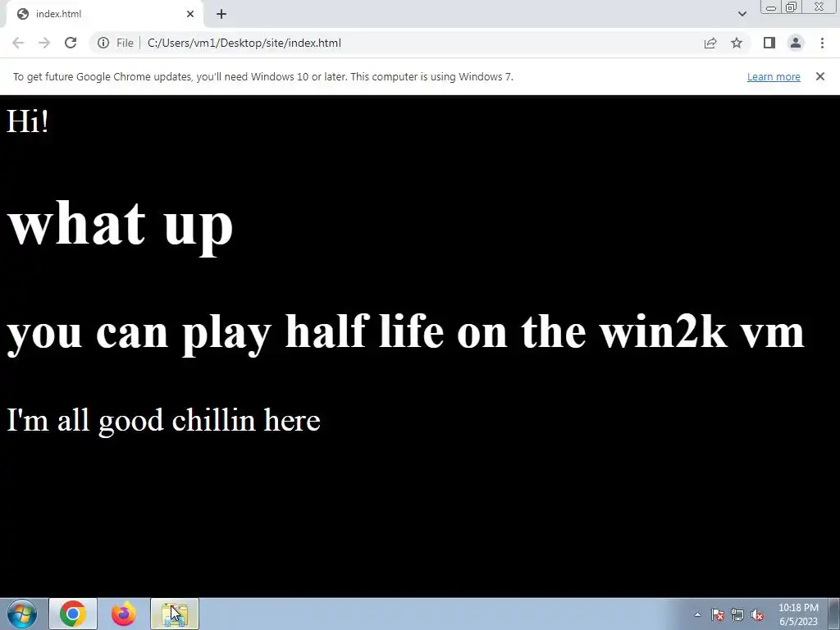Click the 'Hi!' text
Screen dimensions: 840x630
click(x=27, y=121)
